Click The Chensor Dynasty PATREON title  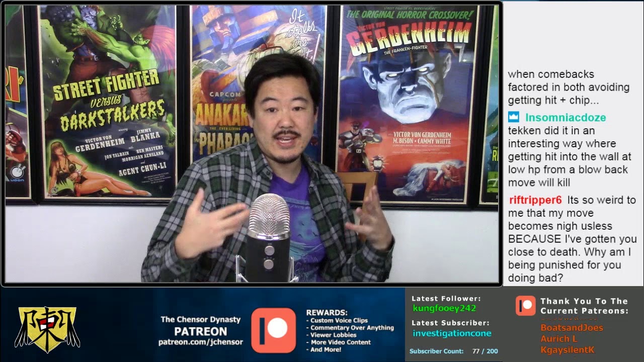coord(200,326)
